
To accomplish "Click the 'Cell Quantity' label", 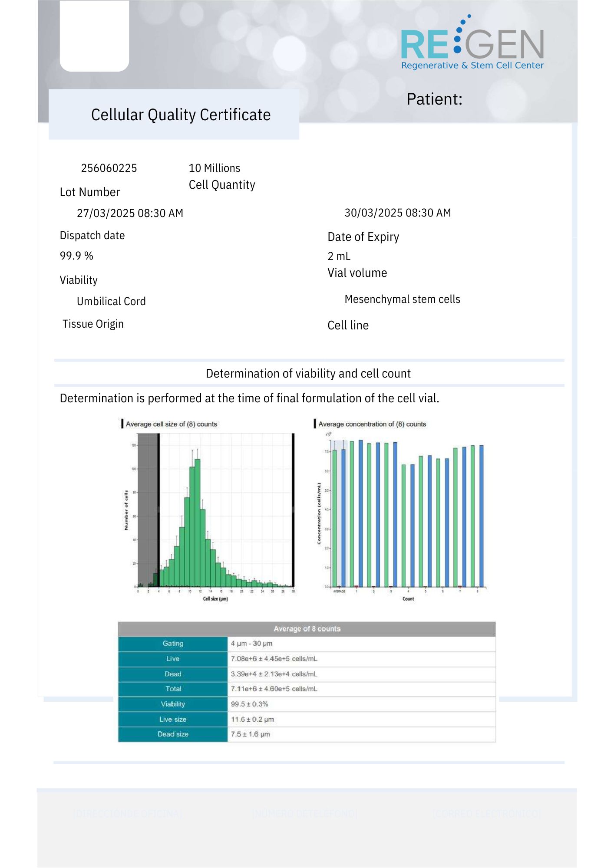I will (222, 185).
